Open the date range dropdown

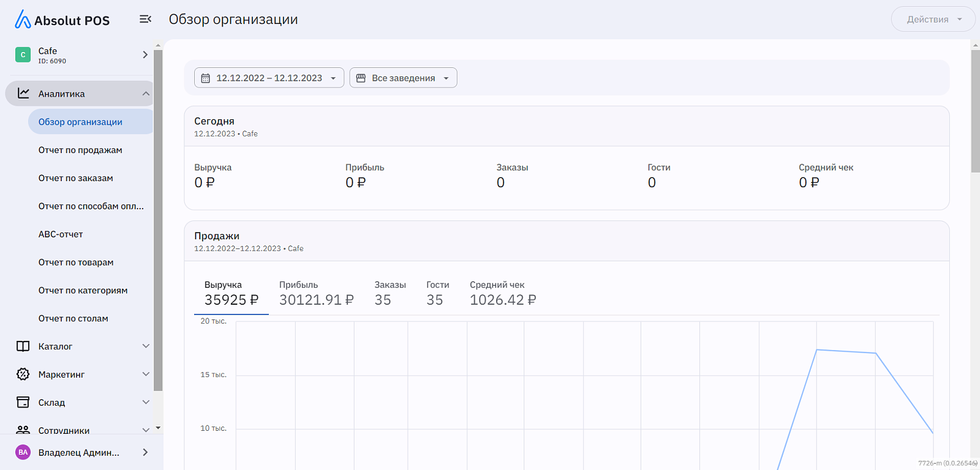coord(269,78)
